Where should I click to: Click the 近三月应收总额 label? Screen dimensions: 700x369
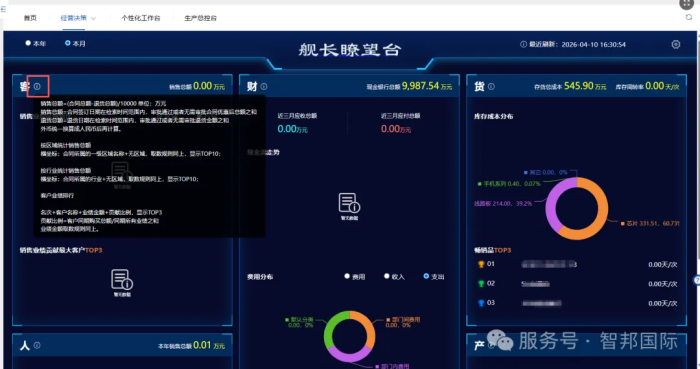297,116
